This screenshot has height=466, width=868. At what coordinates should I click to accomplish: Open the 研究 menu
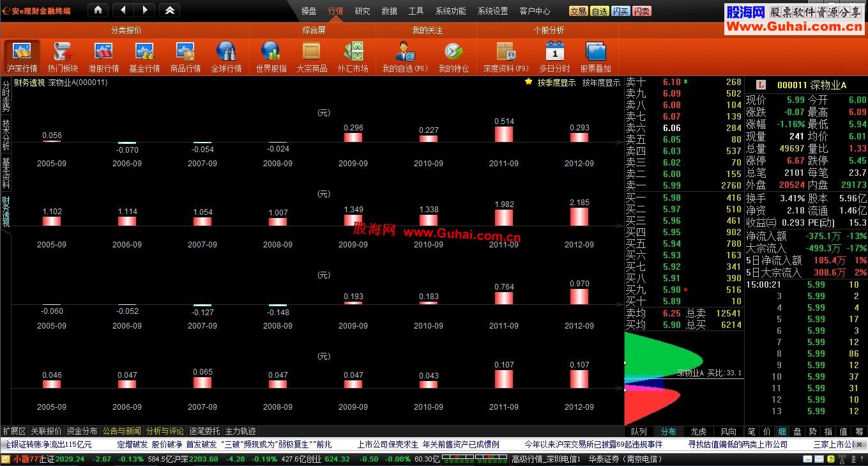362,11
